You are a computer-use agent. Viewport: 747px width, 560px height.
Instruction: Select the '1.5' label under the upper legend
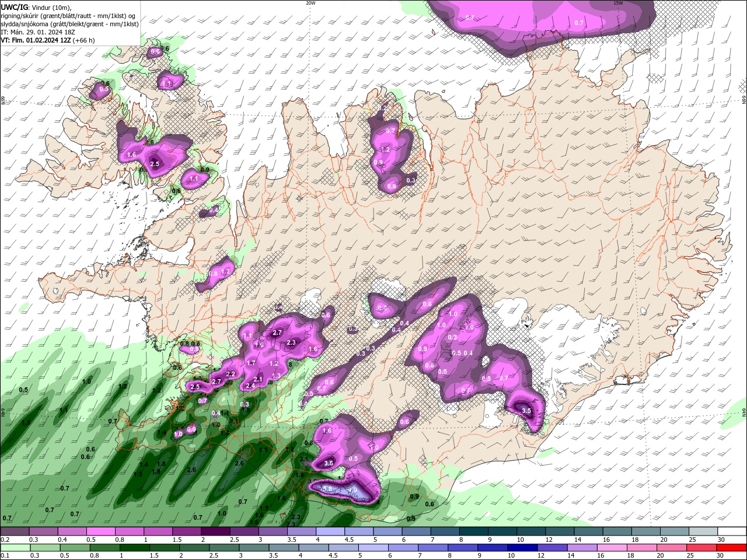pos(177,540)
